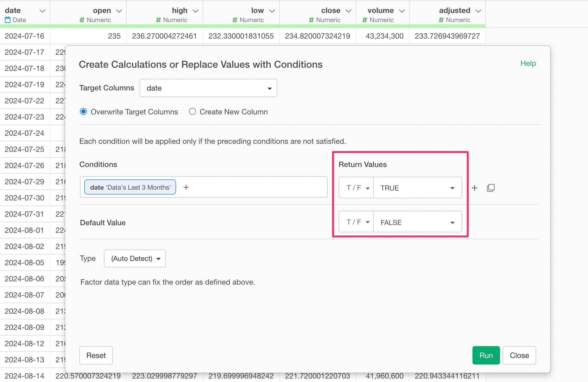The image size is (588, 382).
Task: Duplicate the condition row with copy icon
Action: (491, 188)
